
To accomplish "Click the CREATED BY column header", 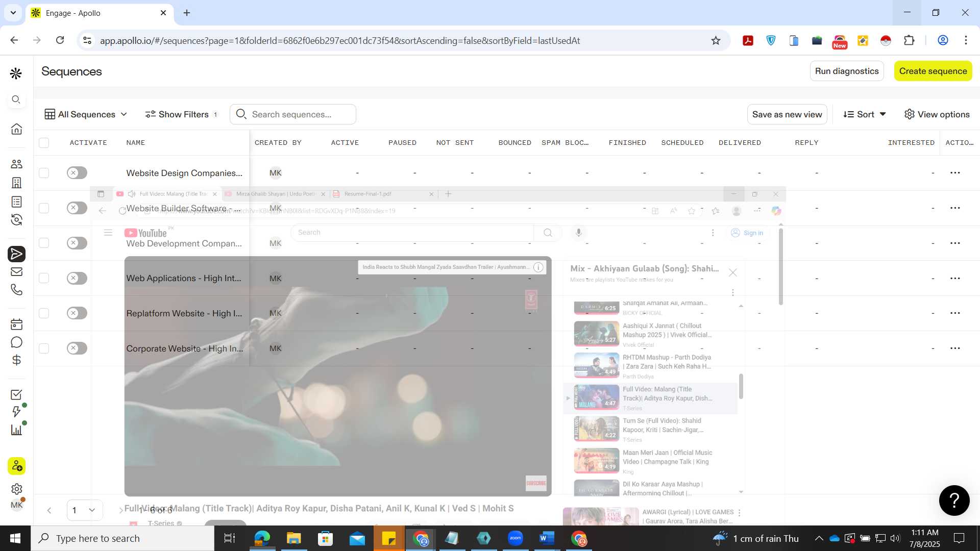I will click(278, 143).
